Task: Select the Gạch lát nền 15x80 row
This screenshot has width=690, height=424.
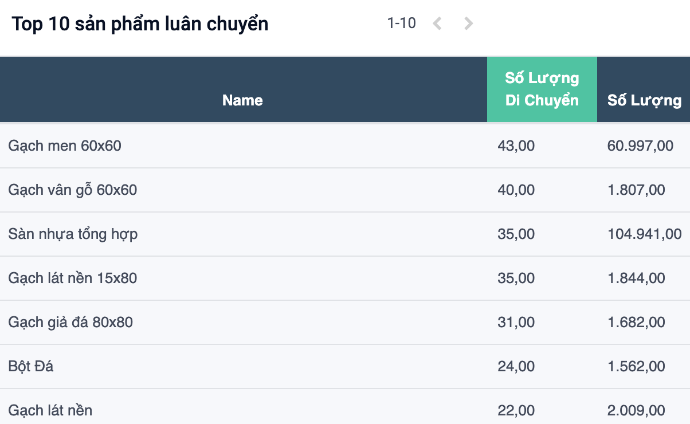Action: [345, 278]
